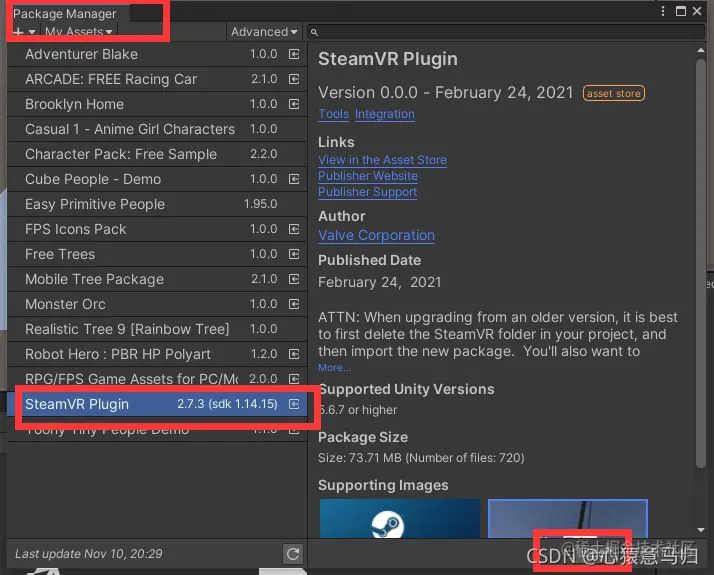Click the import icon for RPG/FPS Game Assets
Screen dimensions: 714x575
[x=294, y=379]
